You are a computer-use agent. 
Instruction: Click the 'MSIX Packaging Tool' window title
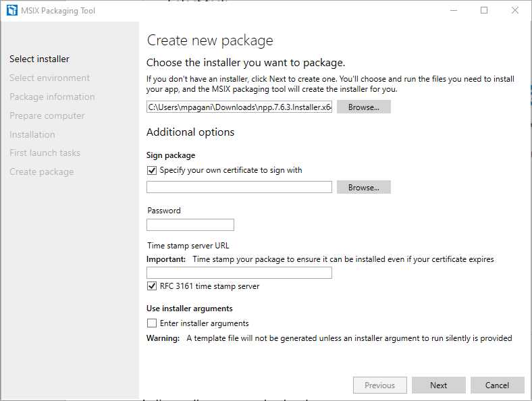[58, 11]
